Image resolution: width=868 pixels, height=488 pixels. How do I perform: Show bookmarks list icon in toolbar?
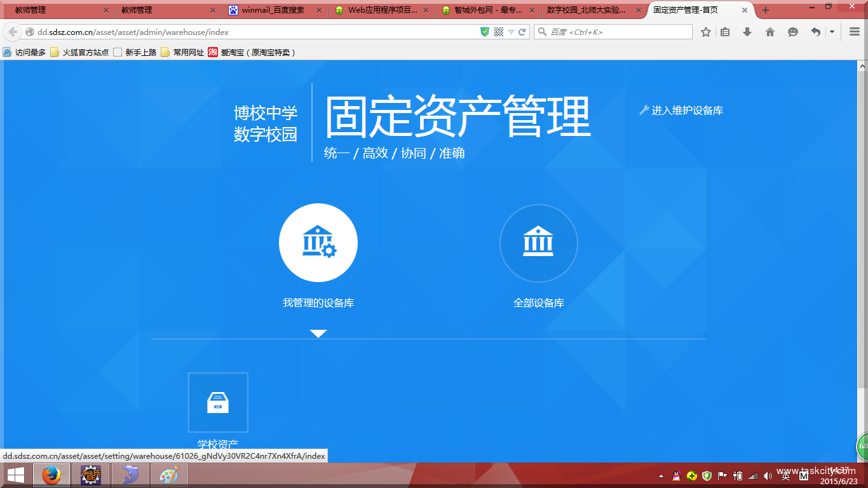click(x=725, y=32)
